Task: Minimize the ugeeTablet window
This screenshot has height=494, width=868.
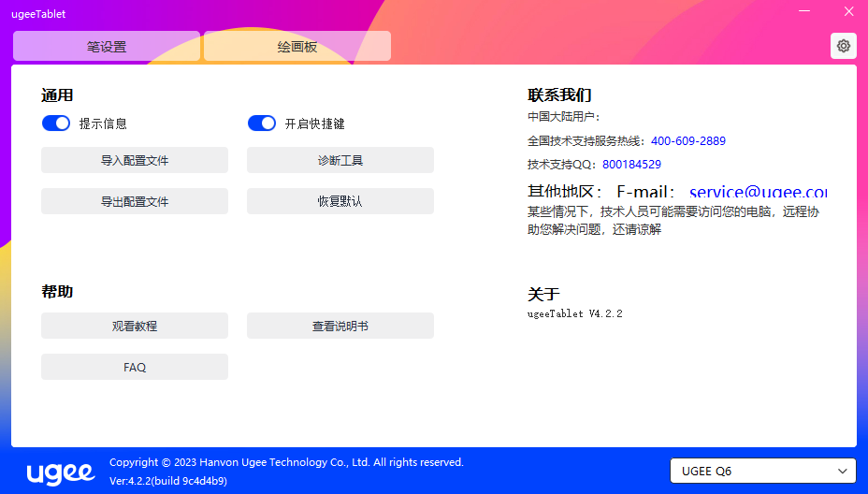Action: tap(804, 11)
